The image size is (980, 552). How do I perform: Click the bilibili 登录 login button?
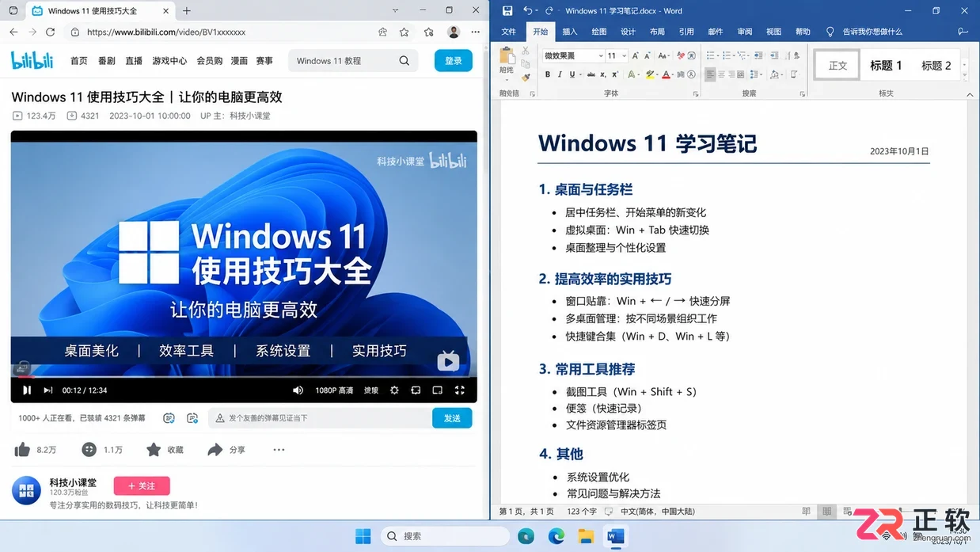(454, 61)
